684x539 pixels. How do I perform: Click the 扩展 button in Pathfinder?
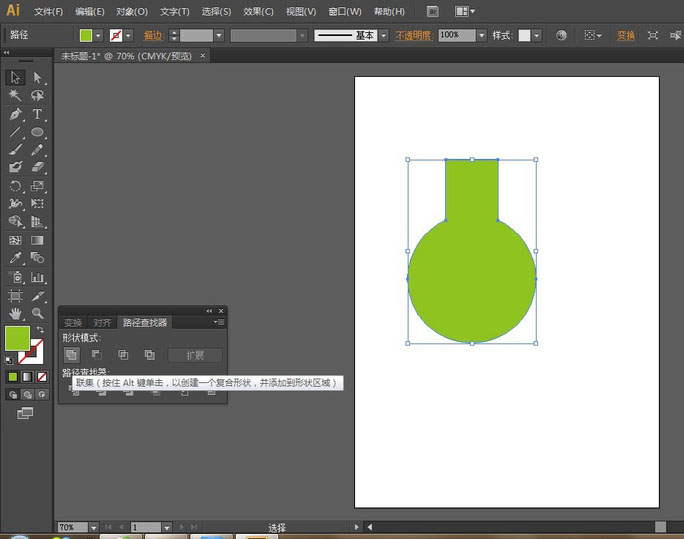[195, 355]
